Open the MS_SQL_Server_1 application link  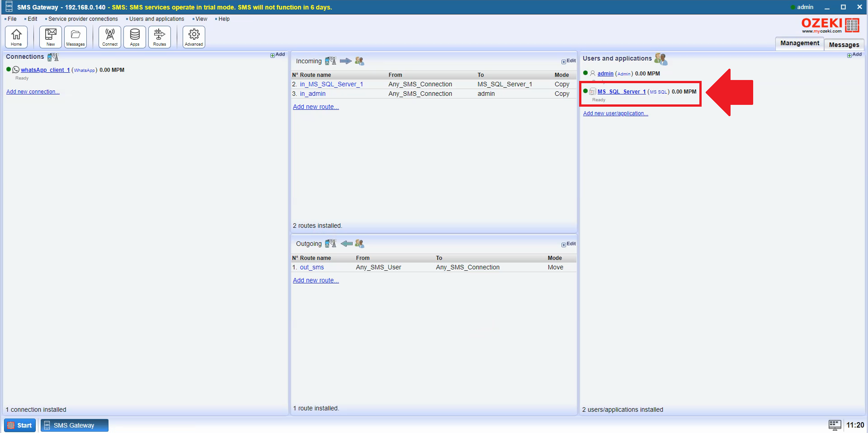point(622,92)
